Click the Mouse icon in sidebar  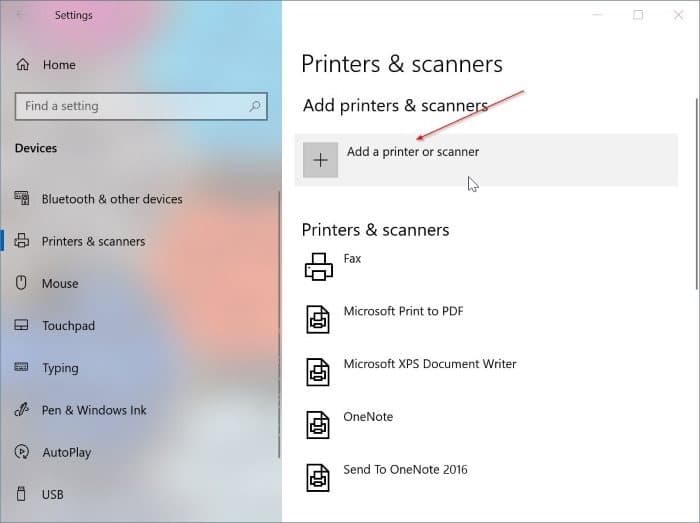[21, 282]
